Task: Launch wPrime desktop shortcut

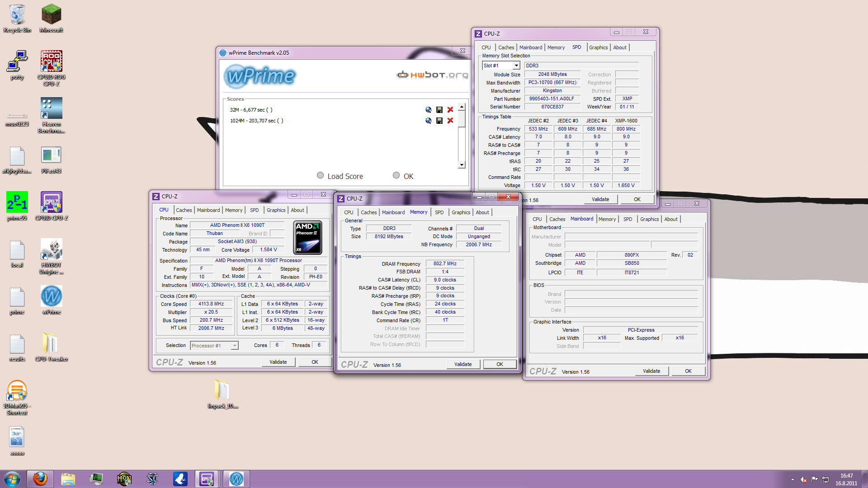Action: [51, 300]
